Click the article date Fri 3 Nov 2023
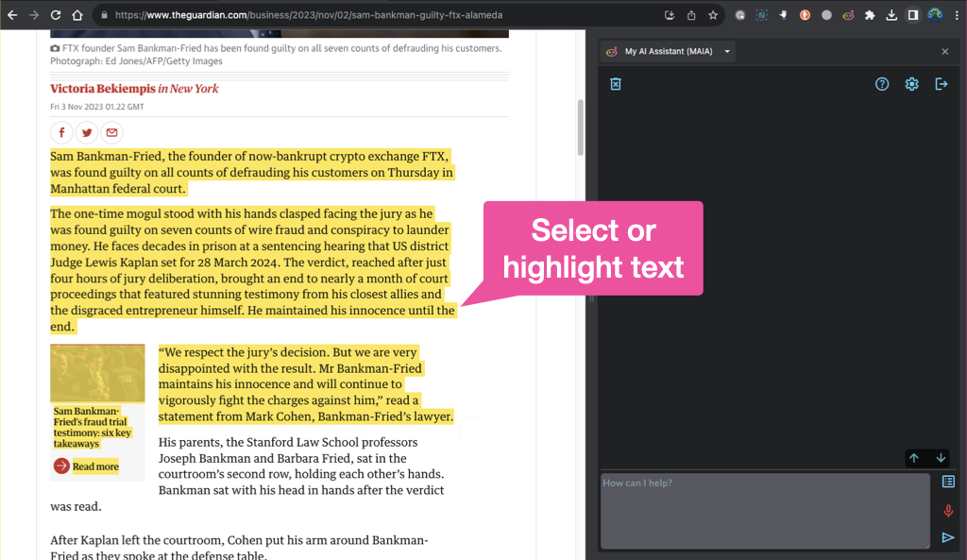This screenshot has width=967, height=560. (x=97, y=107)
